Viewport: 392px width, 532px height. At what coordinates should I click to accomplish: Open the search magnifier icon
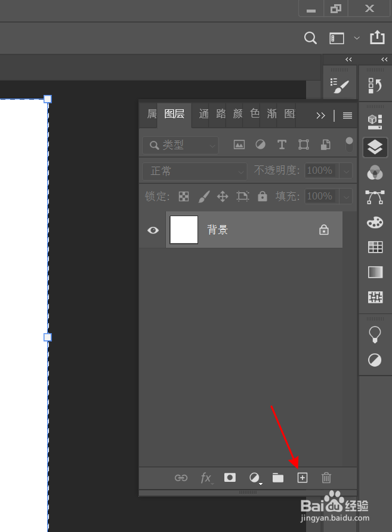[x=310, y=38]
